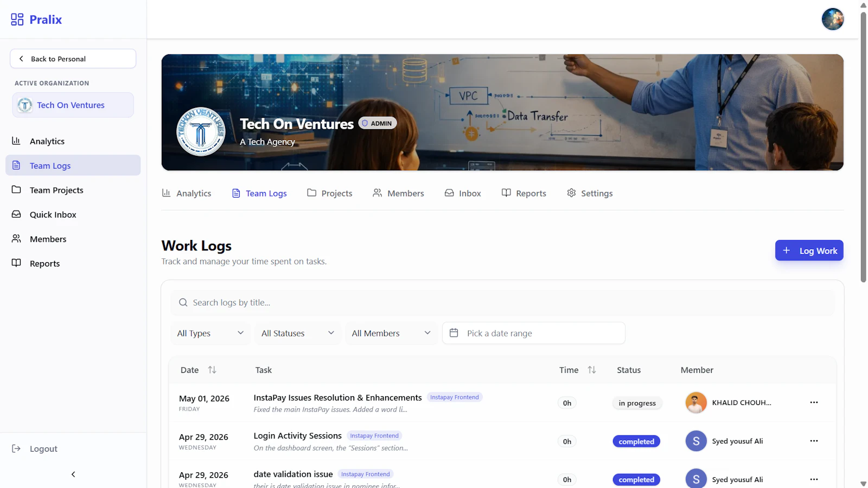The width and height of the screenshot is (868, 488).
Task: Click the Member column header
Action: (x=697, y=370)
